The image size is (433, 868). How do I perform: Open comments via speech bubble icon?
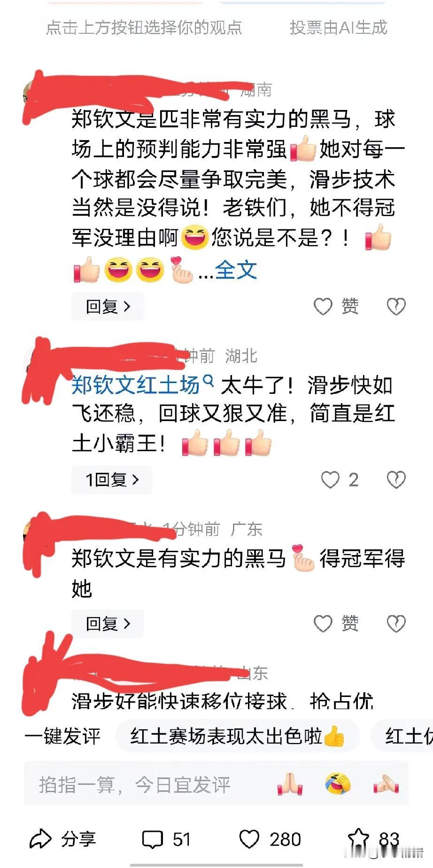point(152,840)
